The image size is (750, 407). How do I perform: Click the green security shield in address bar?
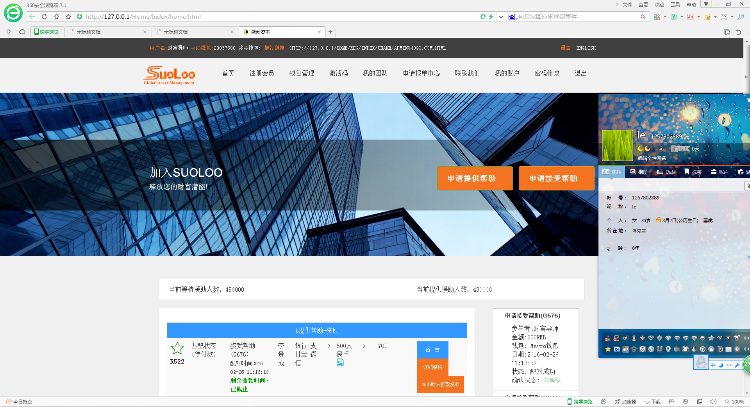(79, 16)
